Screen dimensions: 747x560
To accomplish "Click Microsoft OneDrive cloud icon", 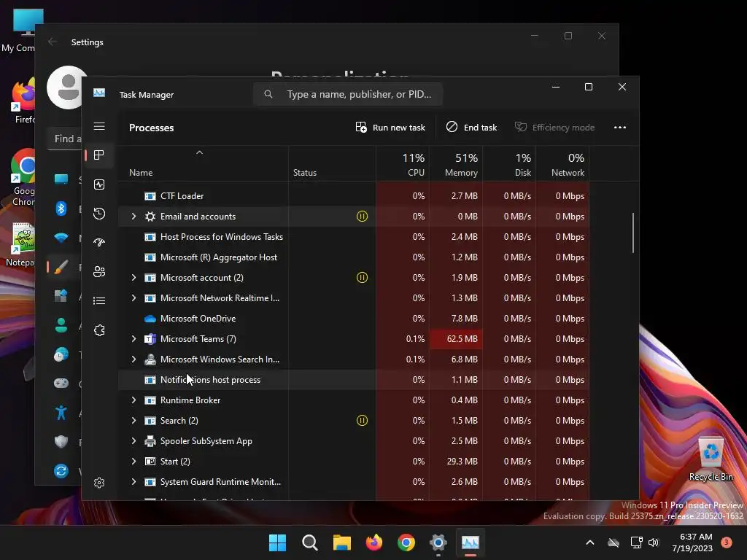I will (x=150, y=318).
